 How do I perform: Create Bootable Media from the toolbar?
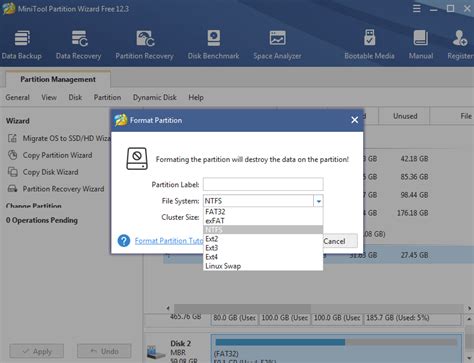tap(369, 45)
